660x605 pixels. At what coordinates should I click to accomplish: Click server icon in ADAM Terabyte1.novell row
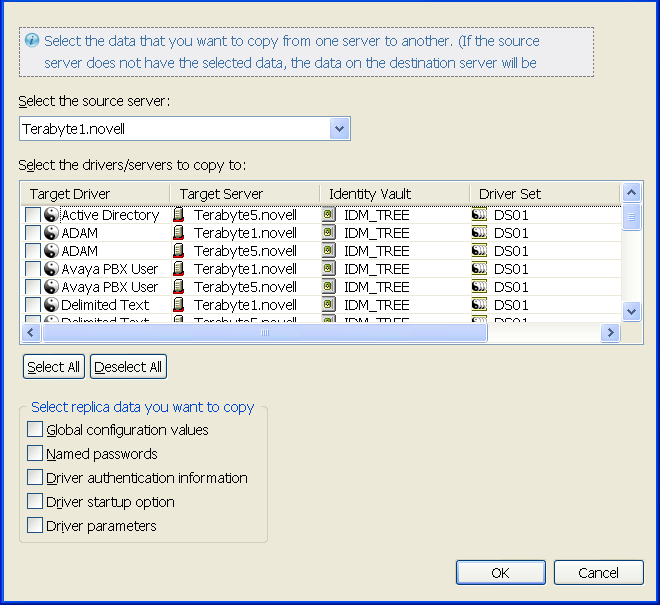tap(178, 233)
